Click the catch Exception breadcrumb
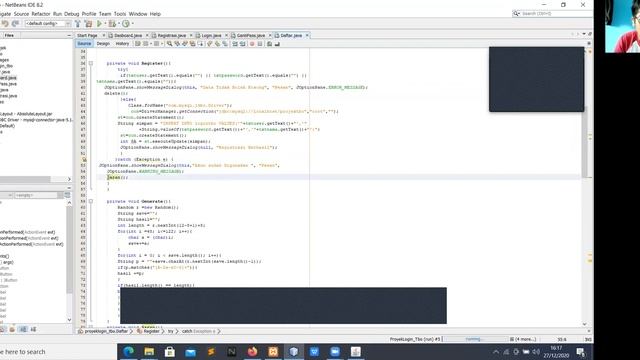This screenshot has width=640, height=360. [198, 331]
